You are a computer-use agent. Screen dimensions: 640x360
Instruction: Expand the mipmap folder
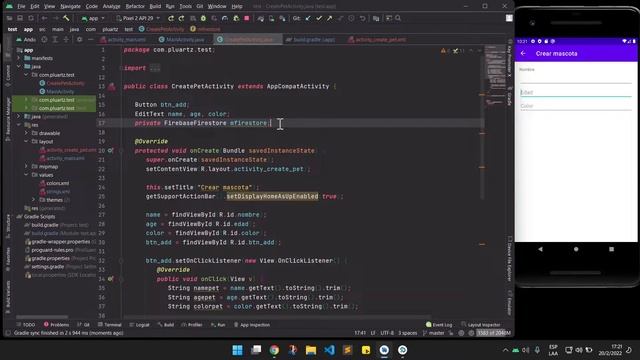coord(27,167)
